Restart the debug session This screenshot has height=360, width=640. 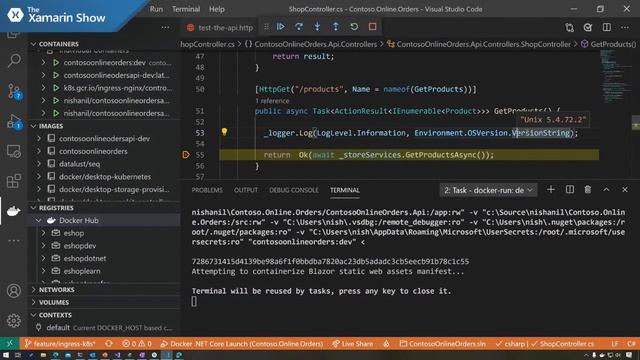pos(354,27)
